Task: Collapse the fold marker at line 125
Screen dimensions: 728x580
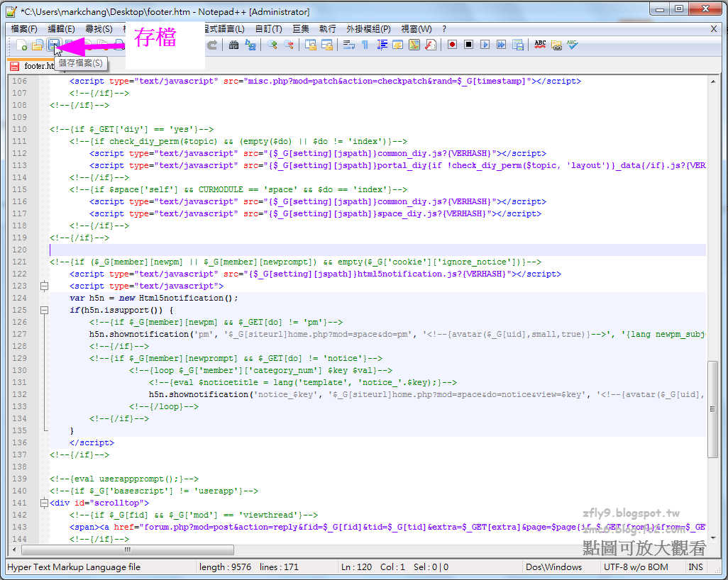Action: click(44, 310)
